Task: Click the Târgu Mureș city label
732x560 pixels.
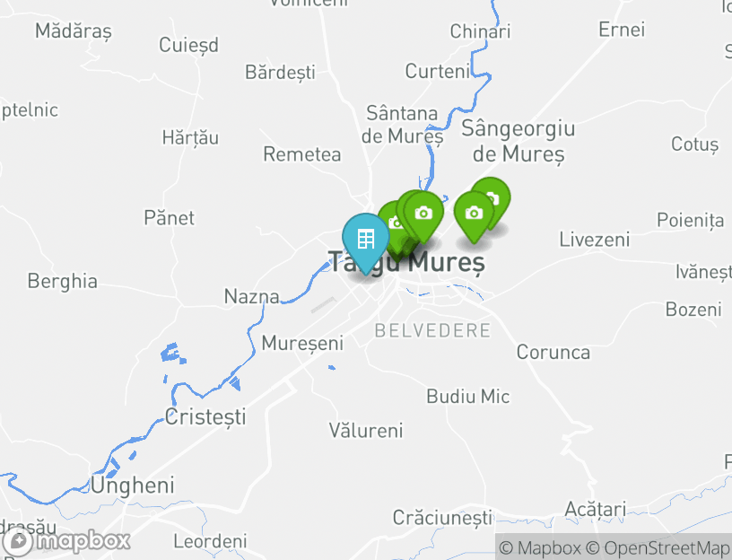Action: click(407, 261)
